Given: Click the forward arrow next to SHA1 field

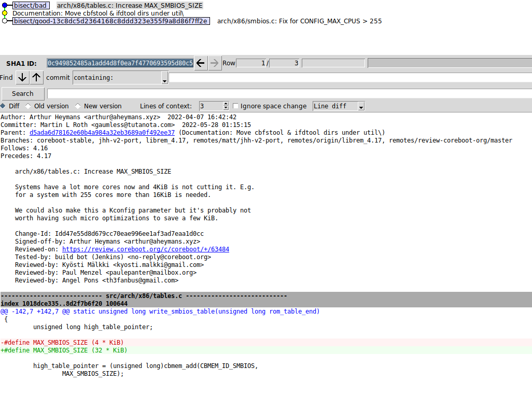Looking at the screenshot, I should click(x=215, y=63).
